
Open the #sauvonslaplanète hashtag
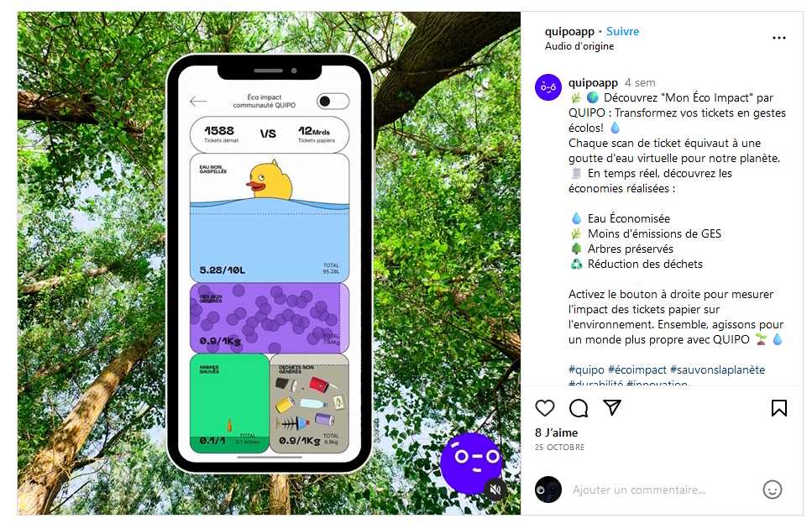click(717, 369)
